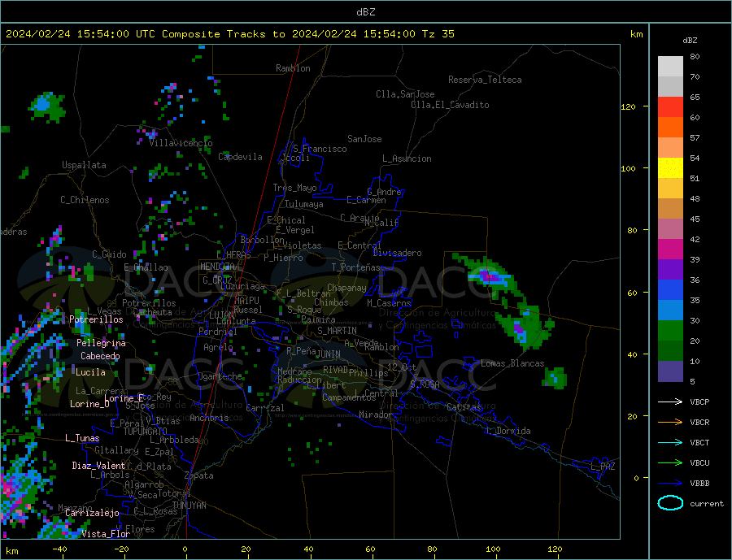Click the '60' tick on vertical km axis
The height and width of the screenshot is (560, 732).
(x=632, y=293)
